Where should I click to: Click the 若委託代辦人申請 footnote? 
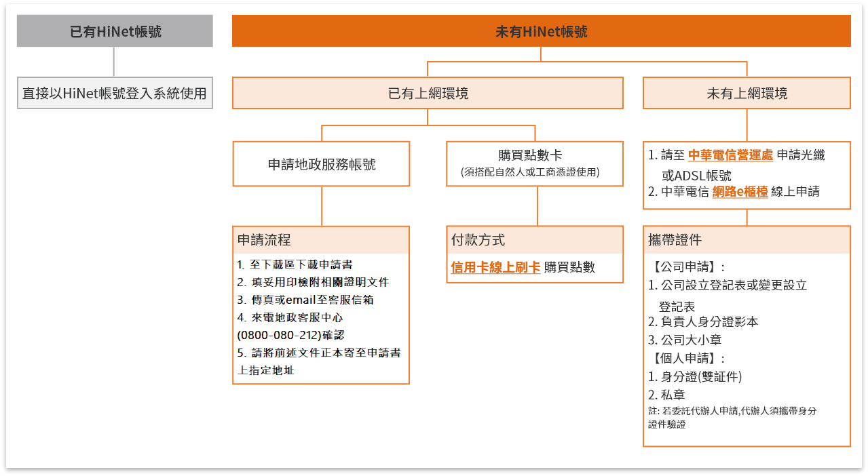click(x=732, y=412)
